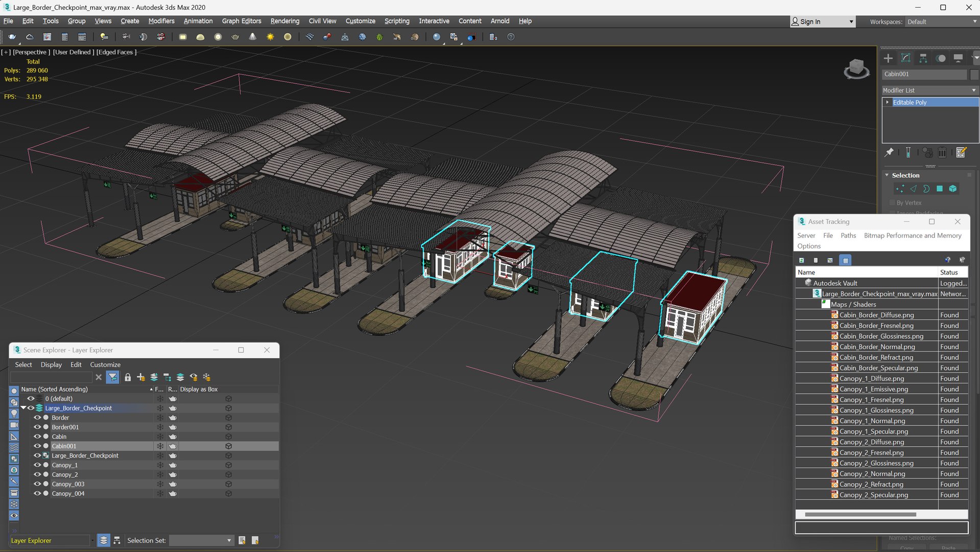The height and width of the screenshot is (552, 980).
Task: Open the Graph Editors menu
Action: pyautogui.click(x=242, y=21)
